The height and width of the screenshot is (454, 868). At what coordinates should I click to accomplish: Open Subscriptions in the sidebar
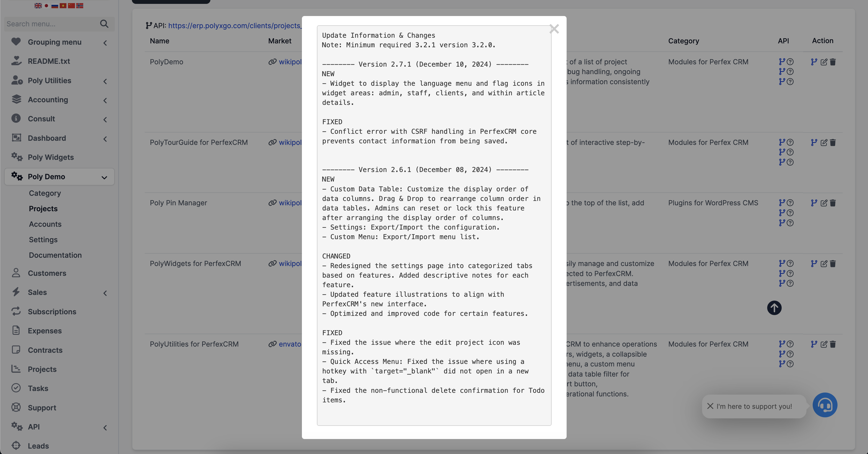tap(52, 312)
